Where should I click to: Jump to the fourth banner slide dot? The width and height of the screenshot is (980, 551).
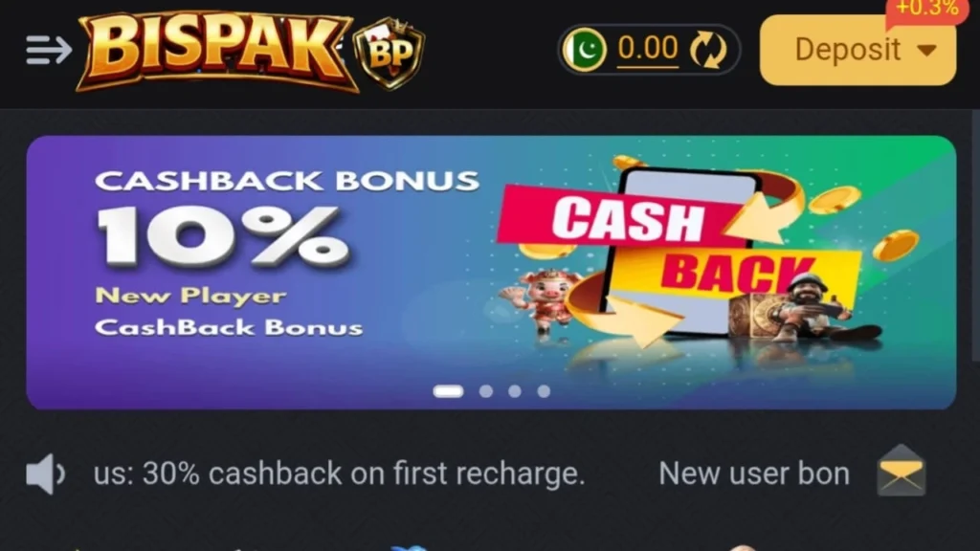point(544,391)
